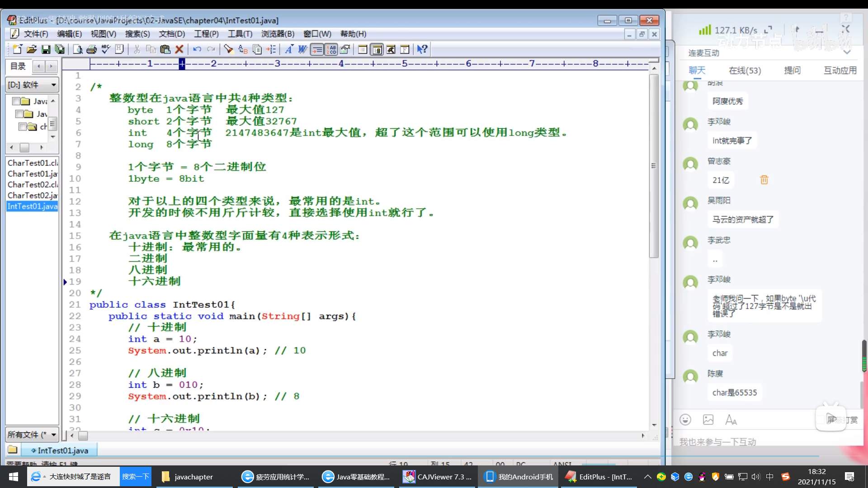The image size is (868, 488).
Task: Toggle the line number display button
Action: [x=331, y=49]
